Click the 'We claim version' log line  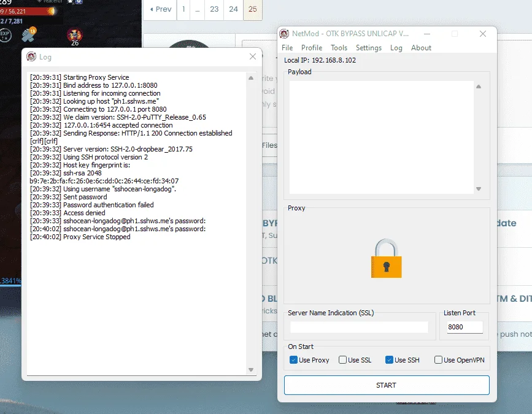[118, 117]
